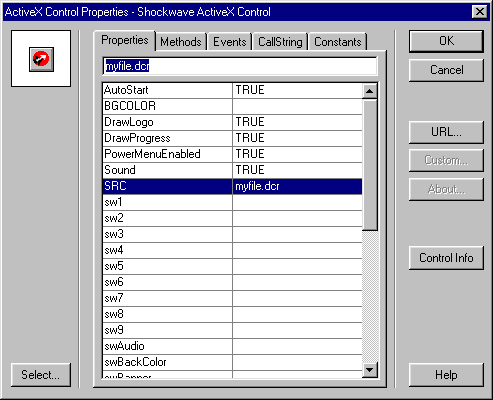Click the About... button
Screen dimensions: 493x400
(446, 189)
